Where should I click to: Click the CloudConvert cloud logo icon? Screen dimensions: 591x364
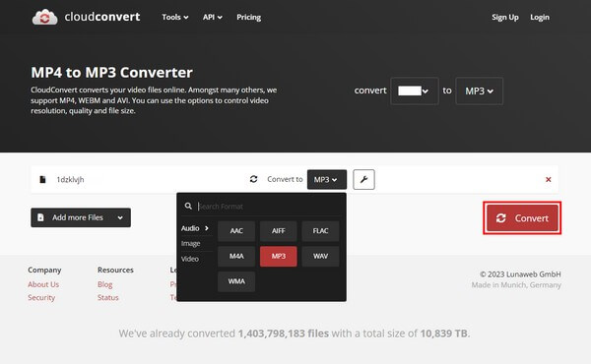tap(45, 18)
